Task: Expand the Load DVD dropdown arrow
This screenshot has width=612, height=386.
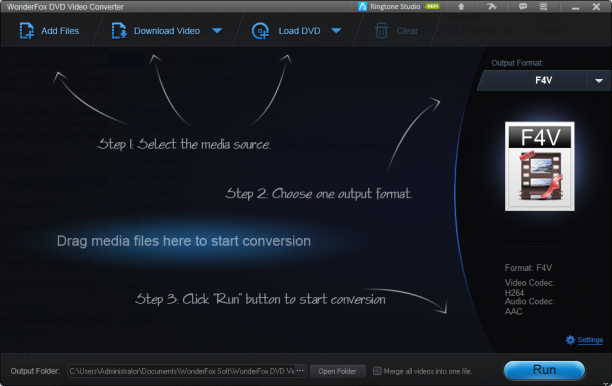Action: click(336, 31)
